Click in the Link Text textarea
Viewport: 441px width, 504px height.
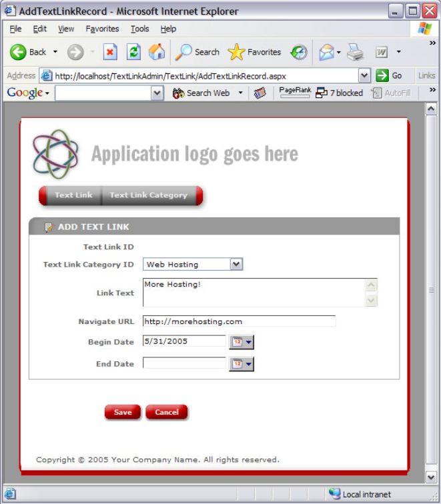pyautogui.click(x=254, y=293)
